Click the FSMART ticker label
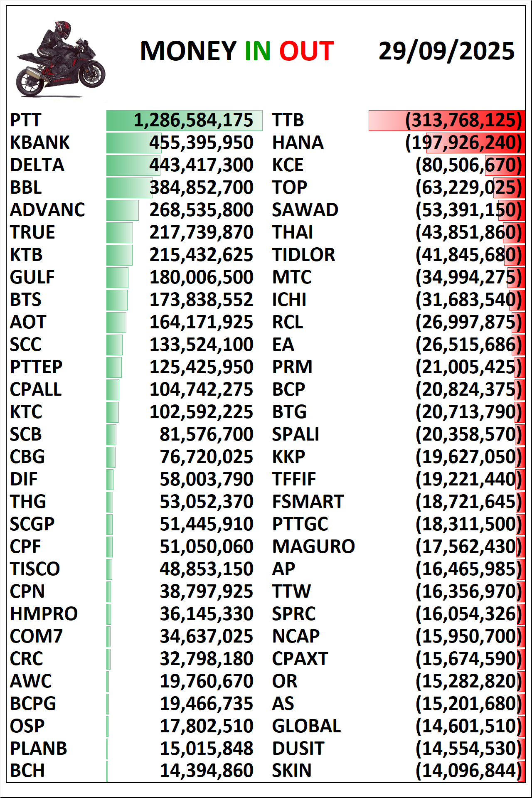This screenshot has width=532, height=798. (x=308, y=502)
